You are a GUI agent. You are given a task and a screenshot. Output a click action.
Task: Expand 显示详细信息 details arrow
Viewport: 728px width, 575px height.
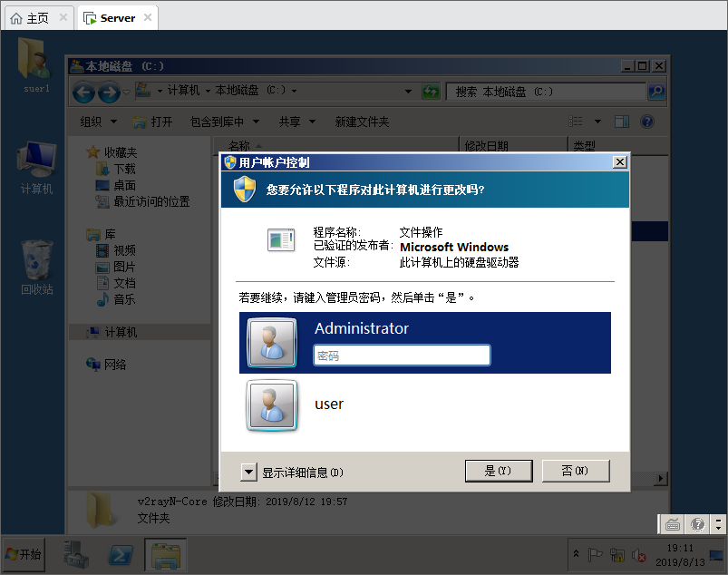[248, 473]
